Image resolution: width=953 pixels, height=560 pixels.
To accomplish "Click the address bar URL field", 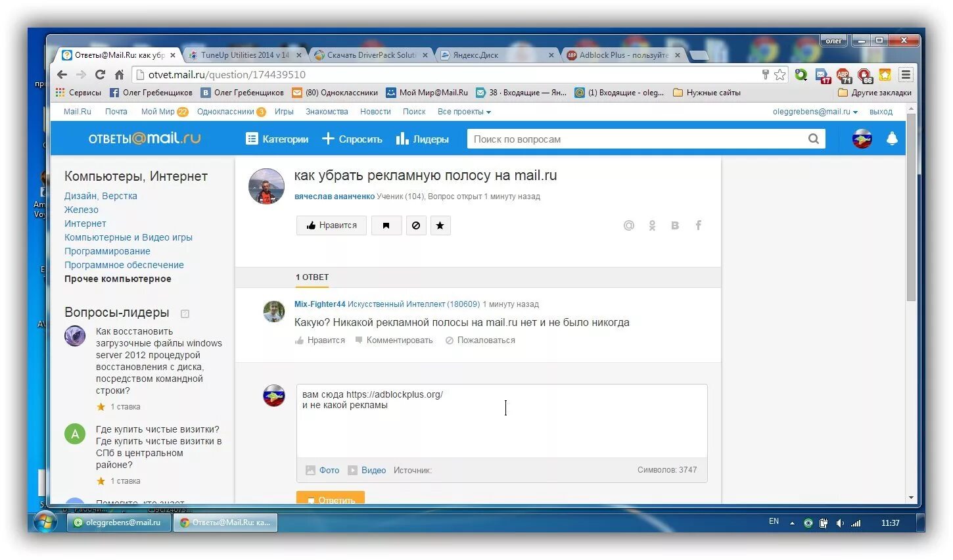I will (x=452, y=74).
